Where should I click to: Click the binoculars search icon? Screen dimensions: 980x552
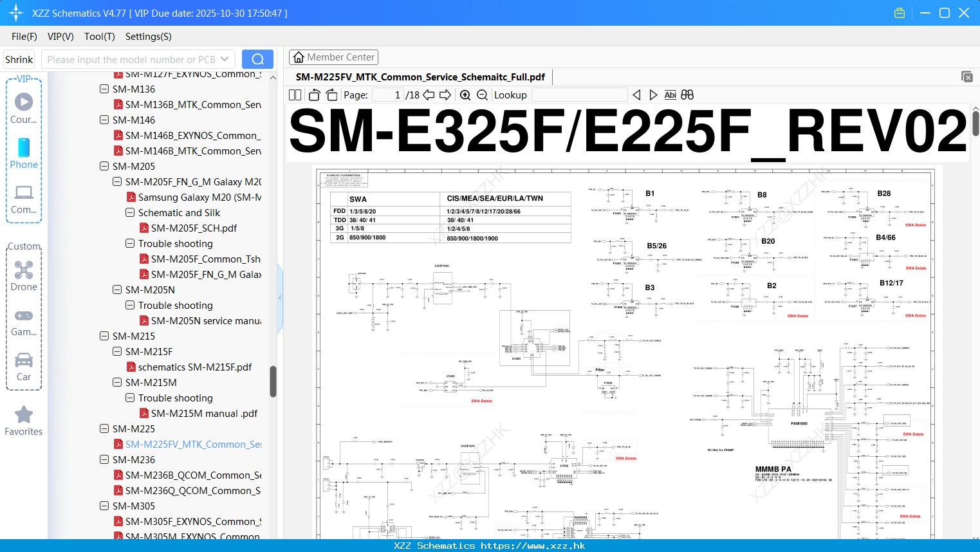[687, 95]
